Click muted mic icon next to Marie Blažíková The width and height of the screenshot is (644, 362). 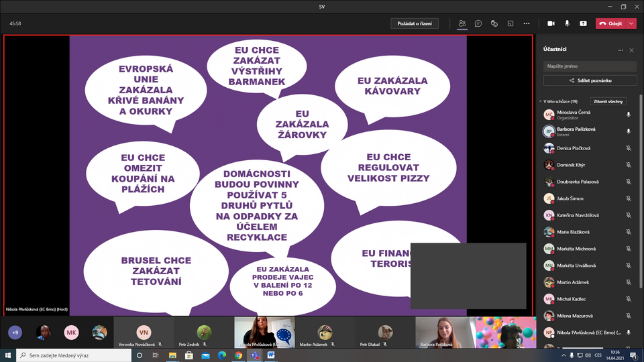click(x=629, y=232)
